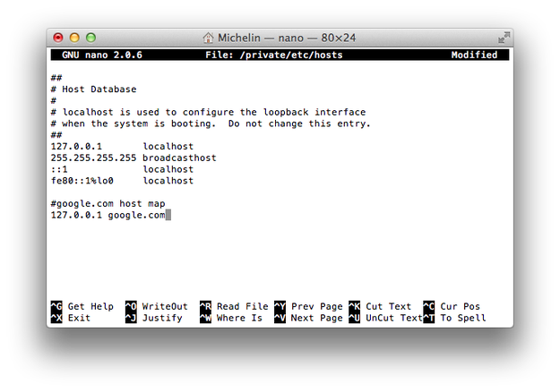This screenshot has width=560, height=392.
Task: Click the '127.0.0.1 google.com' line
Action: 108,215
